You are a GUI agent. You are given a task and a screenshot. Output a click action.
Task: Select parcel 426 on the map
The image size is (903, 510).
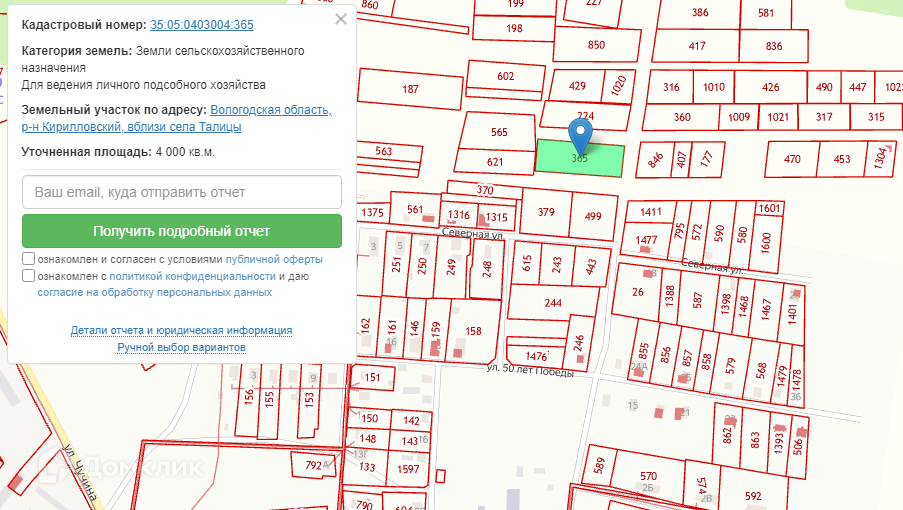tap(770, 87)
